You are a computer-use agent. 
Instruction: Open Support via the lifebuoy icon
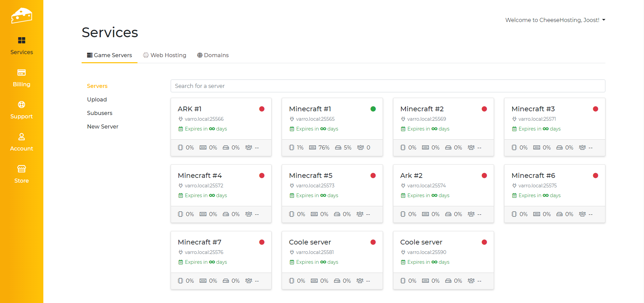coord(21,105)
